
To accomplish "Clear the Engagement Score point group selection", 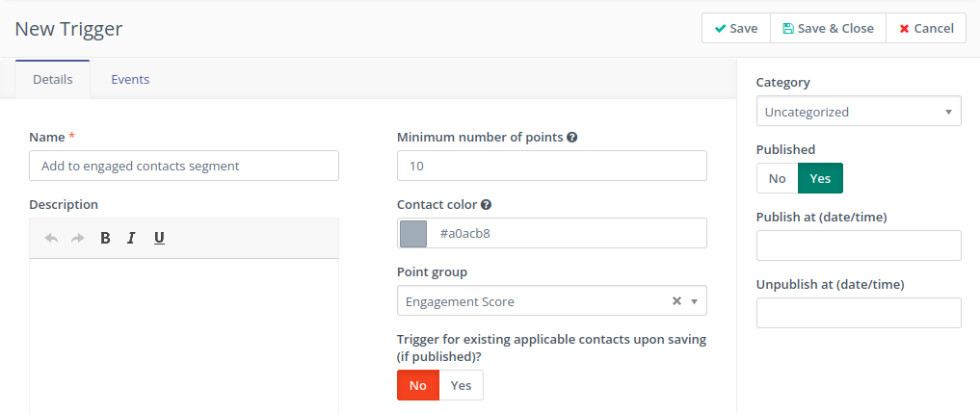I will [676, 301].
